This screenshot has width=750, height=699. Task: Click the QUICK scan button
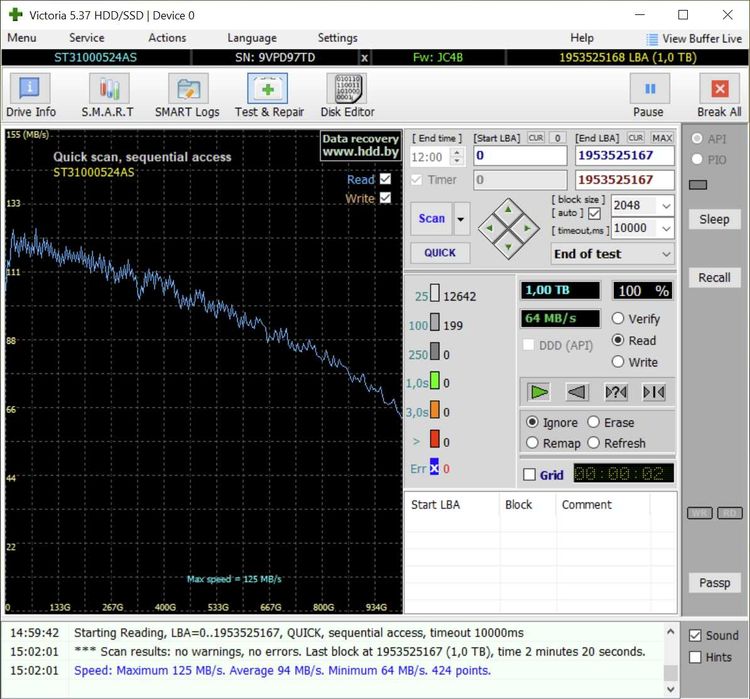click(439, 253)
